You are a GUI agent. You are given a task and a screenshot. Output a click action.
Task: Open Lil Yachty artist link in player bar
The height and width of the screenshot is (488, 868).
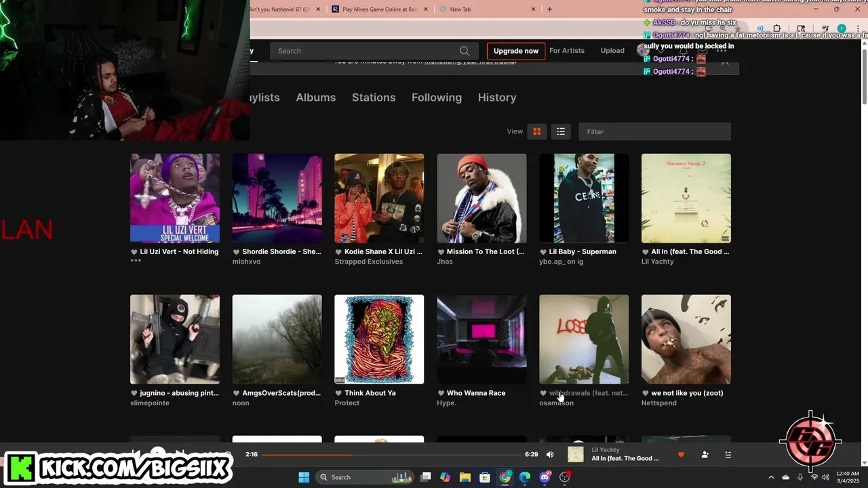click(x=606, y=450)
